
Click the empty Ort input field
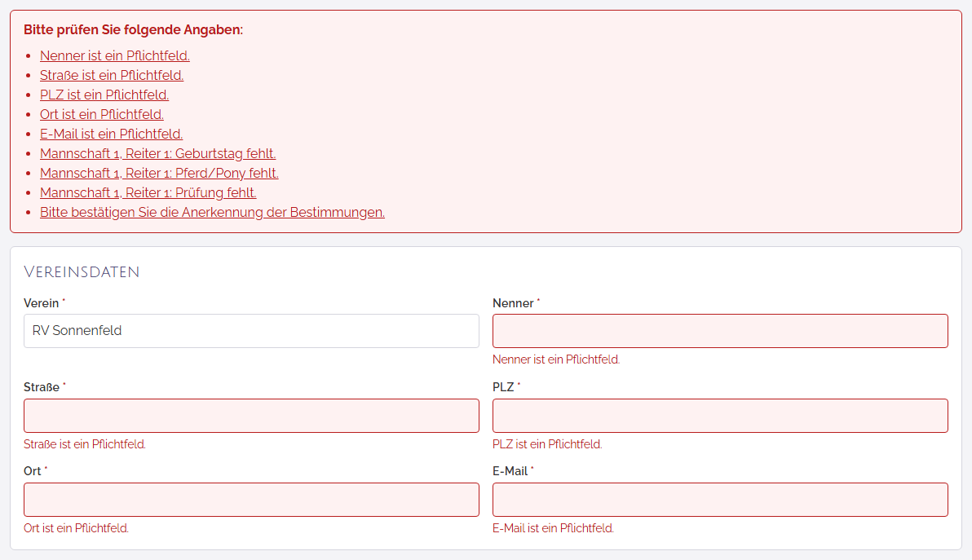click(251, 500)
